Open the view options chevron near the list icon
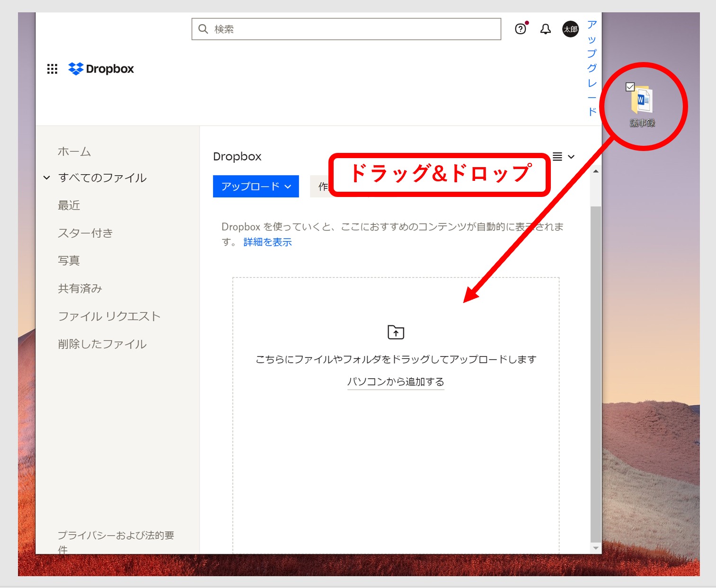 point(571,156)
